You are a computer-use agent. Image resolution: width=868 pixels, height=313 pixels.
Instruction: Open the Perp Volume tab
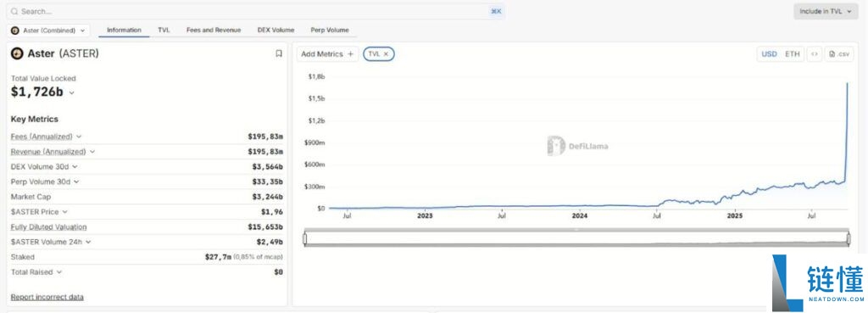[x=330, y=30]
